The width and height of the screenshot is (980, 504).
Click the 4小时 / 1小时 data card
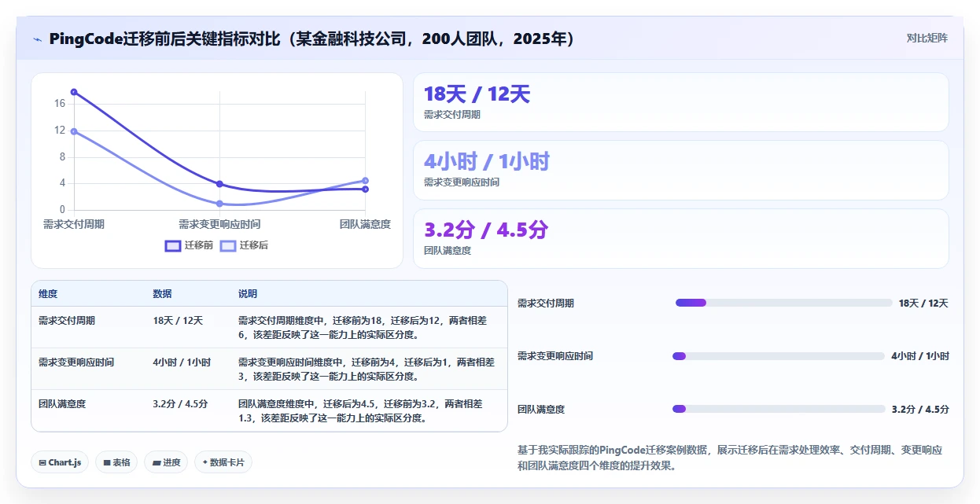click(x=681, y=170)
